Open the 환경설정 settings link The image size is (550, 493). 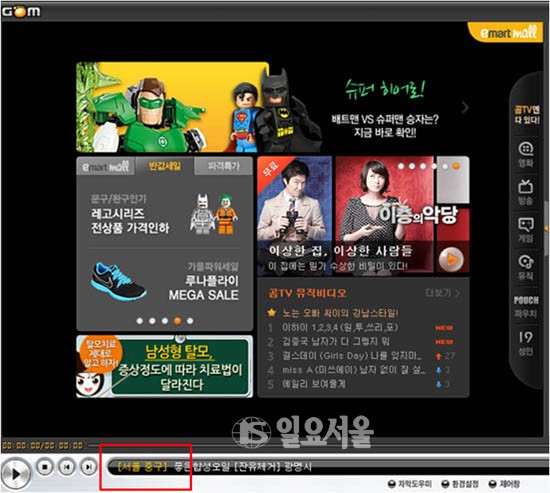(460, 484)
